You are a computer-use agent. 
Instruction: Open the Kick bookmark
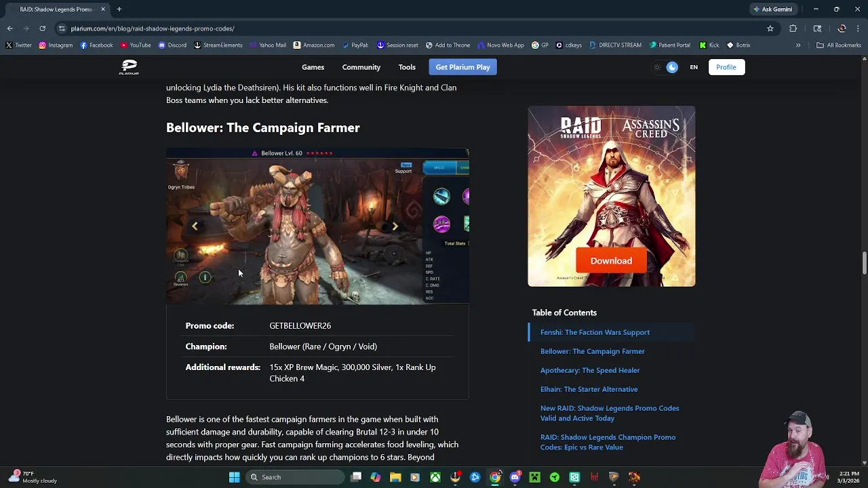[709, 45]
